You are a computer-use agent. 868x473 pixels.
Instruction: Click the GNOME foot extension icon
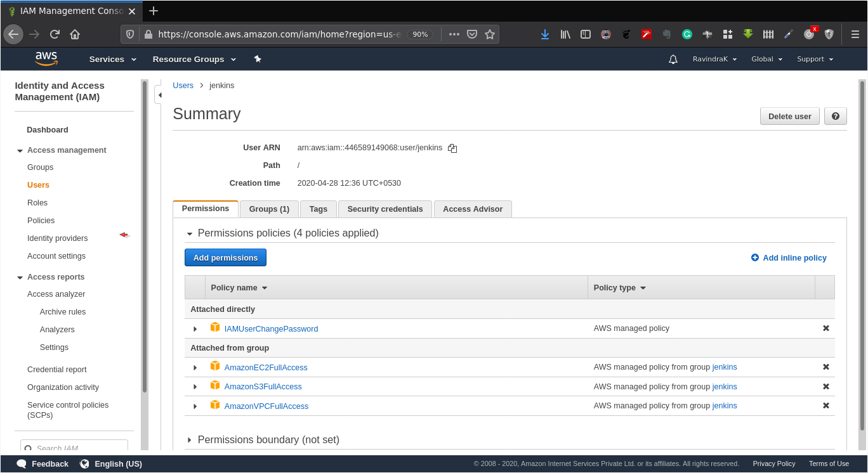(x=626, y=34)
